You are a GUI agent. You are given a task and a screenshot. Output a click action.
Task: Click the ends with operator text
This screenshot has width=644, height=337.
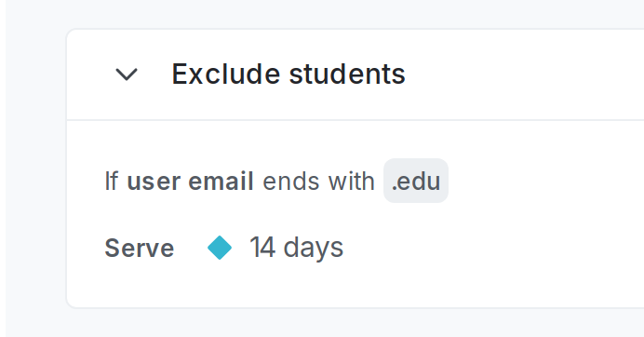point(318,182)
